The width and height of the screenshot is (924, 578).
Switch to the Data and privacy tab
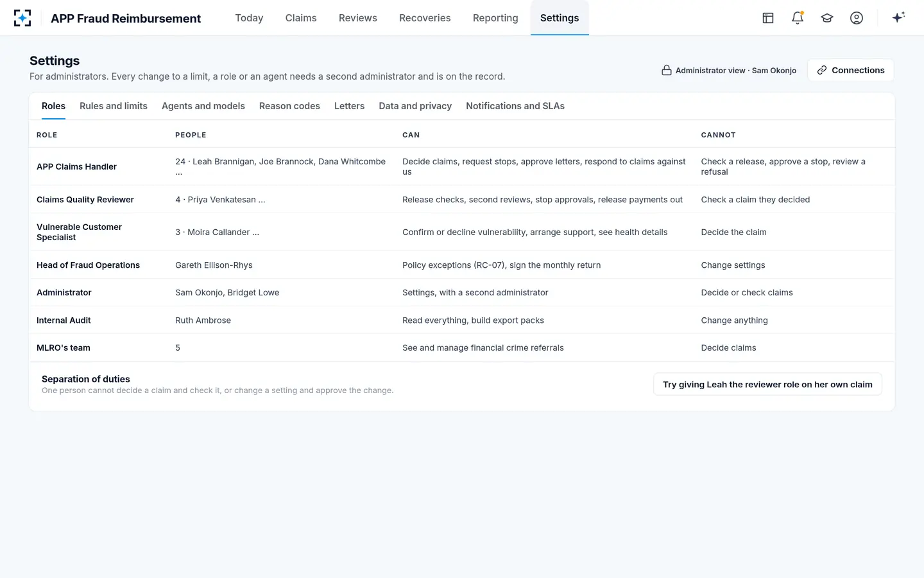point(415,106)
